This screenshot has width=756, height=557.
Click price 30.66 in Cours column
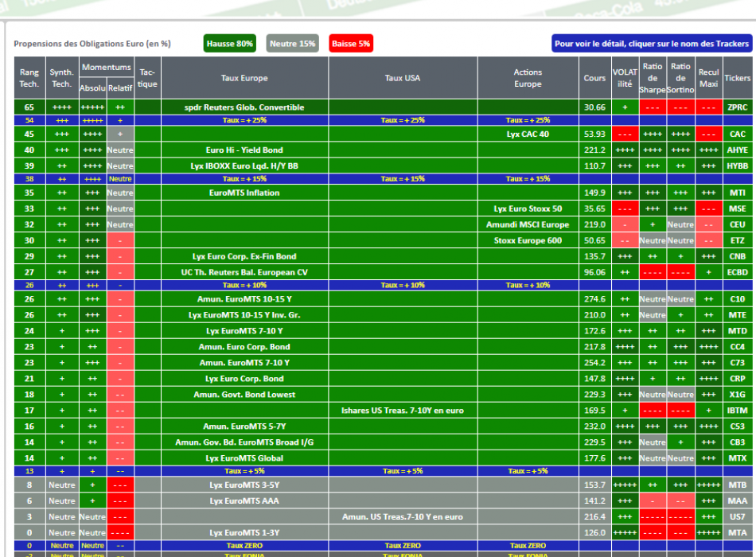pyautogui.click(x=594, y=107)
